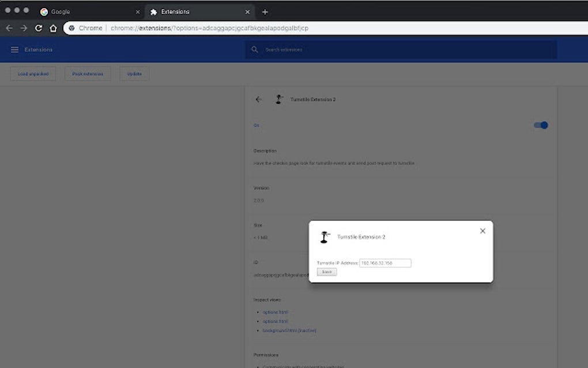Edit the Turnstile IP Address field
This screenshot has width=588, height=368.
tap(385, 263)
